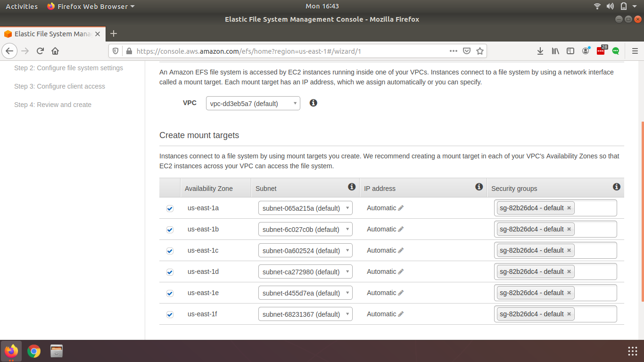Remove security group tag in us-east-1e row
The width and height of the screenshot is (644, 362).
pyautogui.click(x=569, y=293)
